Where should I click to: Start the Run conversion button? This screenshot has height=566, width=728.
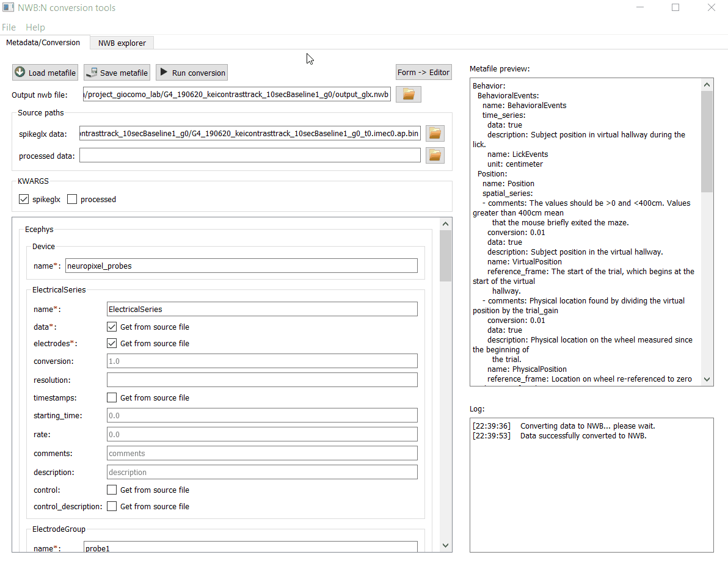192,73
